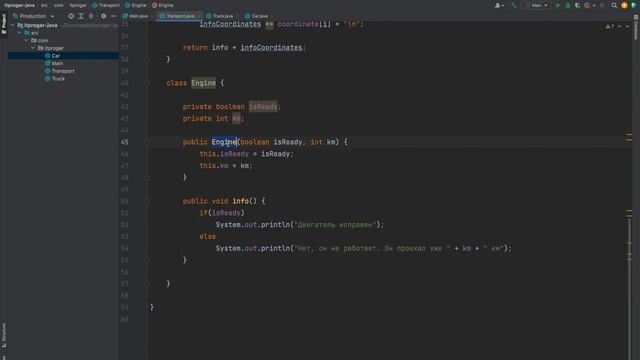
Task: Go to next highlighted error arrow
Action: click(x=628, y=26)
